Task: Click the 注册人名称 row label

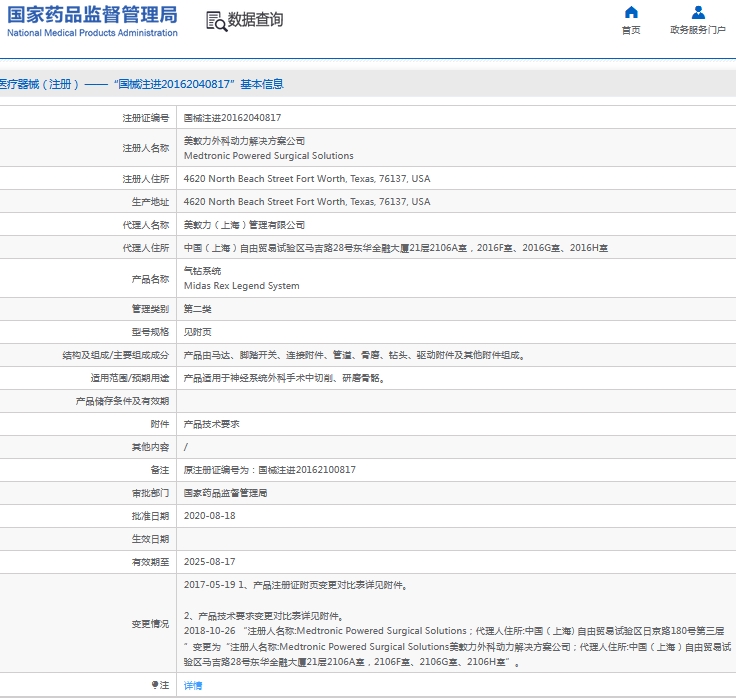Action: [x=146, y=148]
